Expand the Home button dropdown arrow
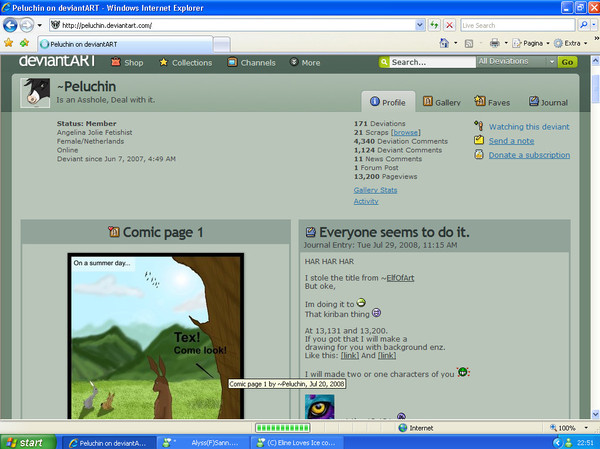Screen dimensions: 600x449 pos(455,43)
